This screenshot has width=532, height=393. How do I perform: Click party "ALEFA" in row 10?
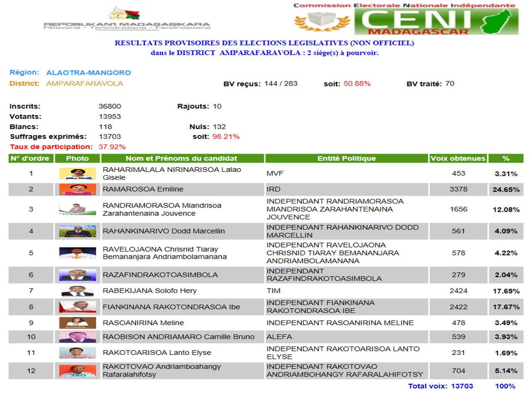(279, 337)
